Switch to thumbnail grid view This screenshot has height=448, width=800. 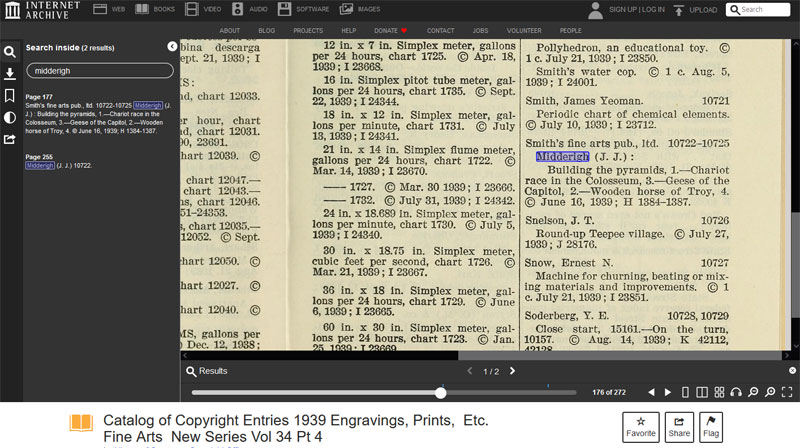click(x=720, y=392)
